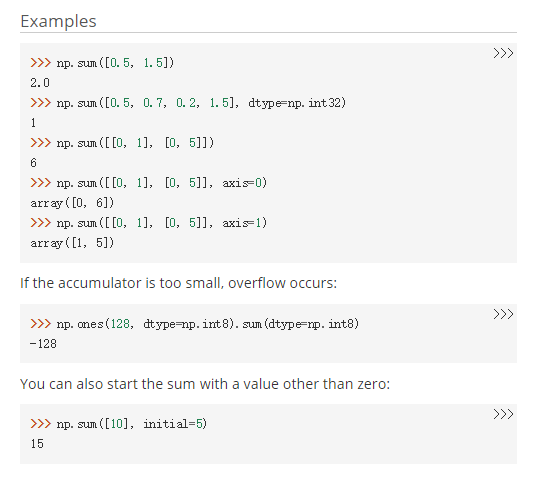This screenshot has width=549, height=482.
Task: Click the np.ones(128, dtype=np.int8) line
Action: tap(195, 324)
